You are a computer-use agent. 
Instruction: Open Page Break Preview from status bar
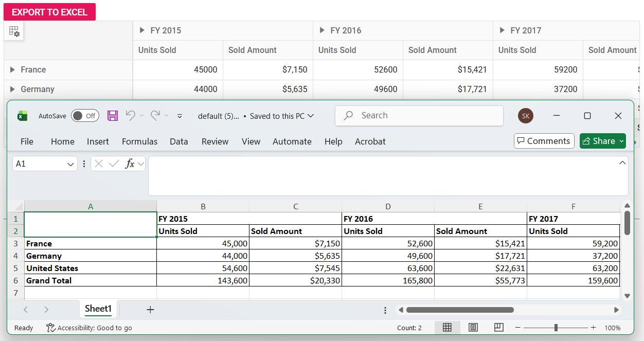tap(498, 328)
